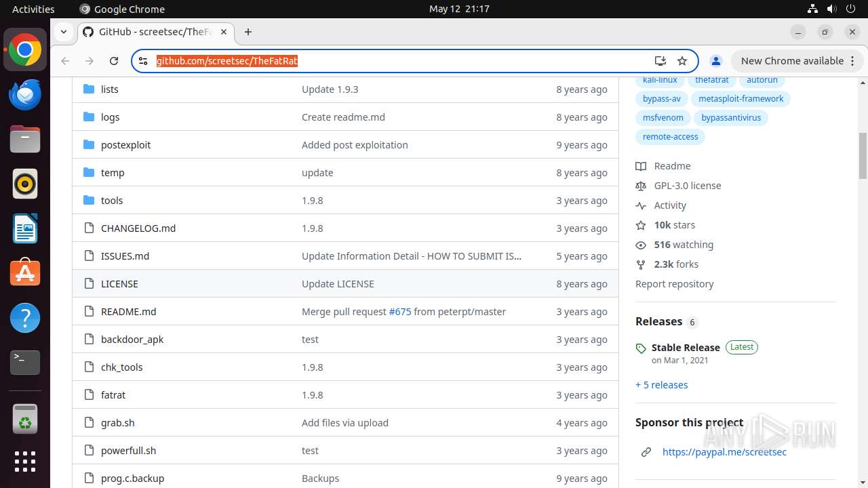Click the file icon beside backdoor_apk
The image size is (868, 488).
[x=88, y=339]
